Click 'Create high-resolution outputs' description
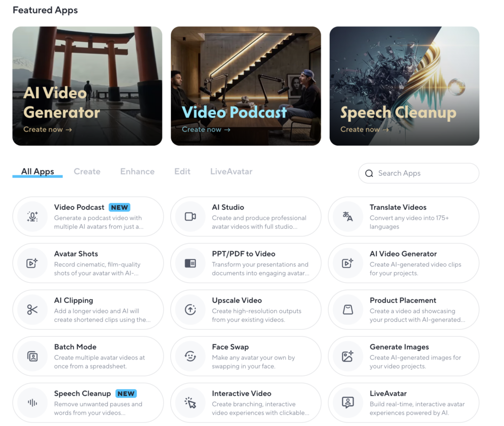The height and width of the screenshot is (426, 504). click(x=256, y=315)
